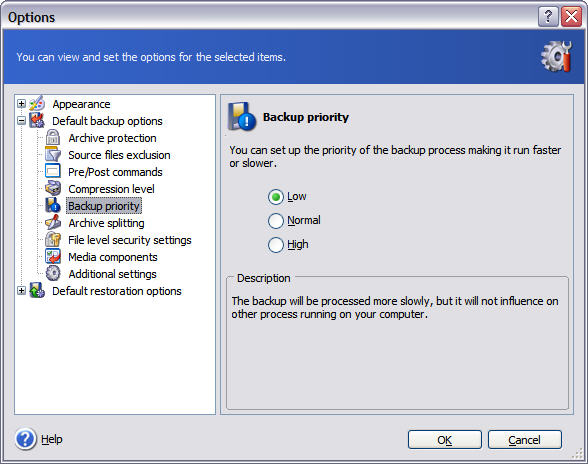Click the Additional settings gear icon

point(53,273)
